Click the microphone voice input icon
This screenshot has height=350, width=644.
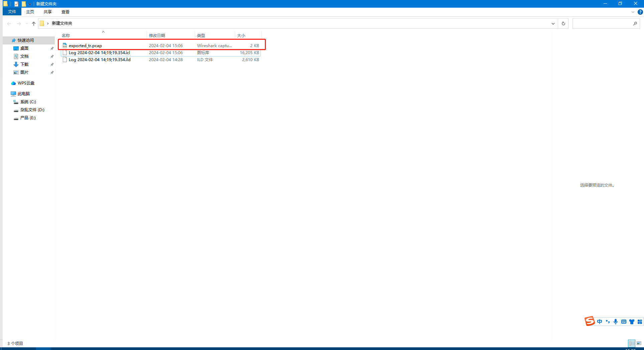tap(616, 322)
